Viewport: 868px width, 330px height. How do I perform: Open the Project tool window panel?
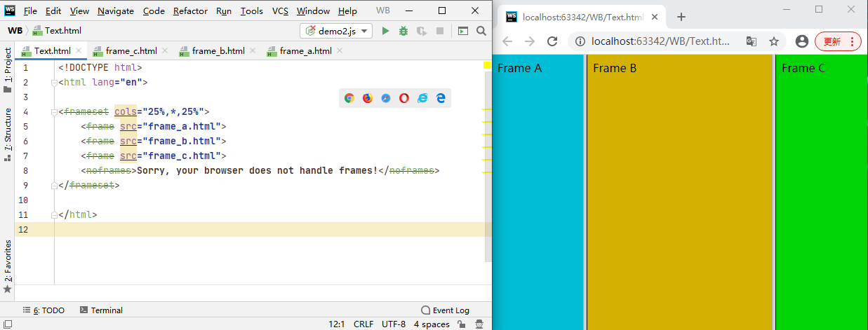click(8, 65)
